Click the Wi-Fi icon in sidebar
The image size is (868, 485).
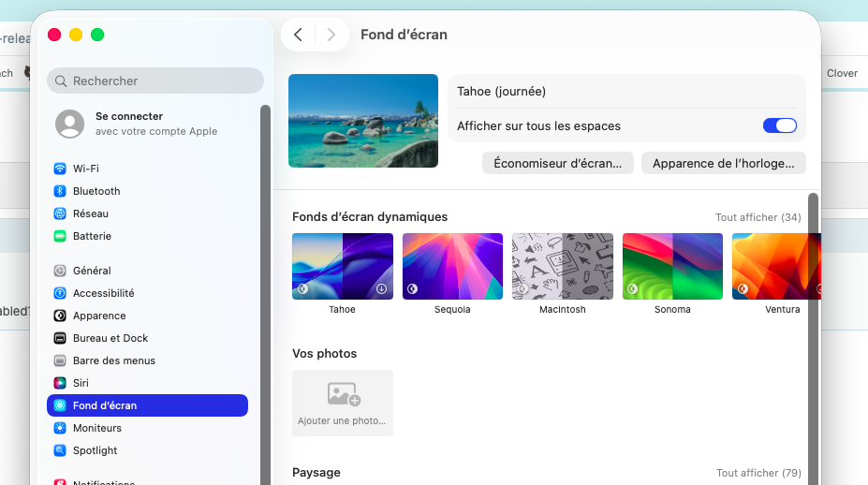[60, 169]
